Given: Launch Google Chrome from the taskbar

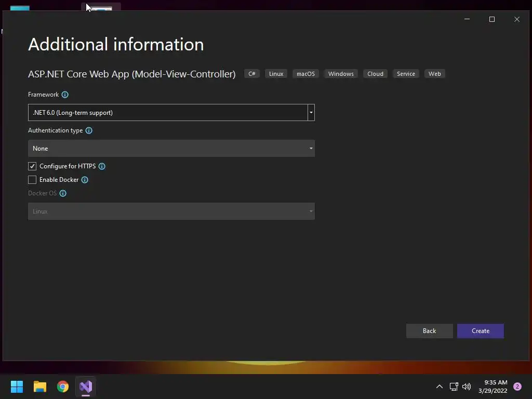Looking at the screenshot, I should [63, 387].
